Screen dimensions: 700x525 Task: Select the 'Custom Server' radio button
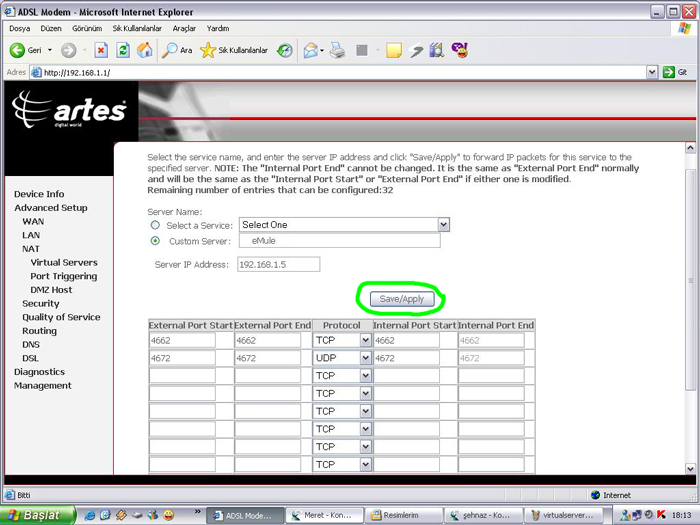[x=155, y=241]
